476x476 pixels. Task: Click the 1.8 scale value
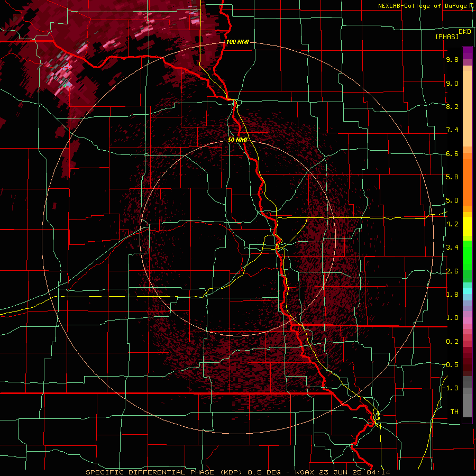[452, 295]
